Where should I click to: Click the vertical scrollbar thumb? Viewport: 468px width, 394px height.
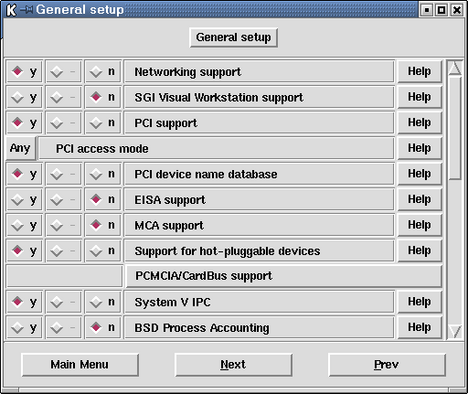[455, 128]
